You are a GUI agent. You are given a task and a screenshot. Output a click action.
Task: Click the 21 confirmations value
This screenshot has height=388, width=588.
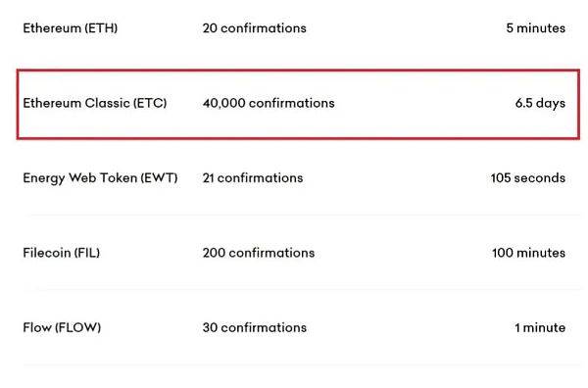tap(253, 177)
